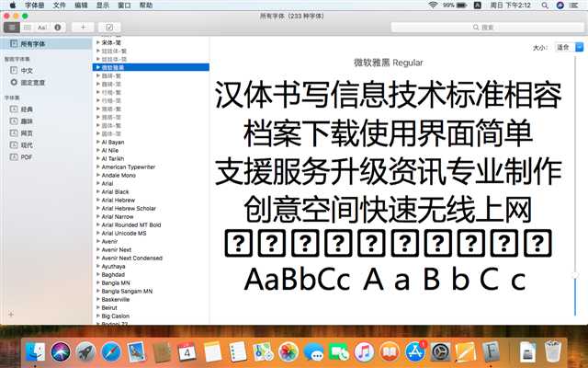Collapse the selected 微软雅黑 family triangle
Screen dimensions: 588x368
pos(98,67)
